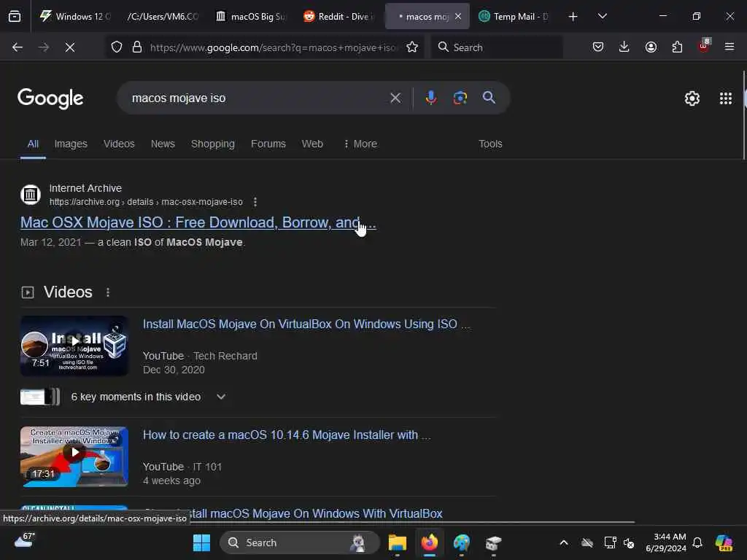Open Install MacOS Mojave On VirtualBox video

pos(306,324)
